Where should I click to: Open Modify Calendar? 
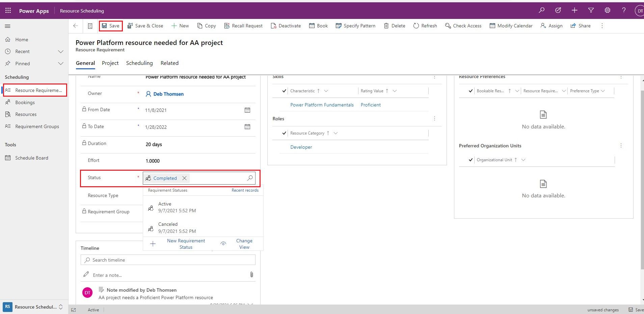(x=511, y=26)
